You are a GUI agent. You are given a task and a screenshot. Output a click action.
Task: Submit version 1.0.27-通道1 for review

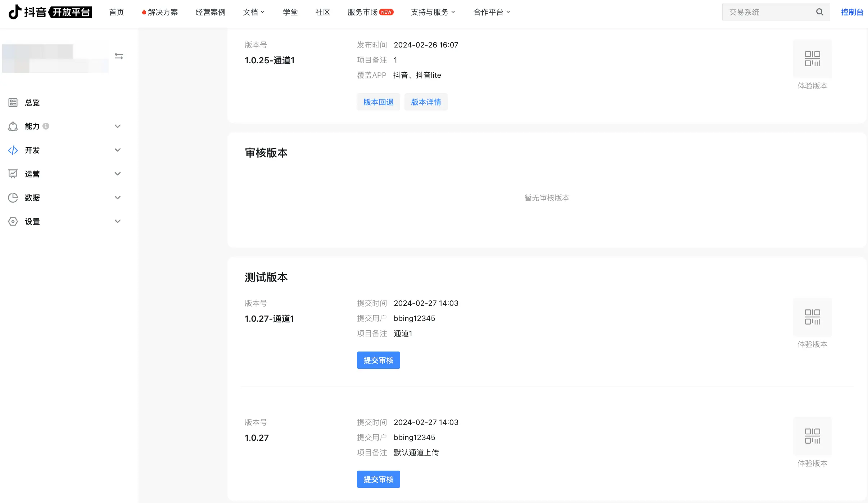click(378, 360)
